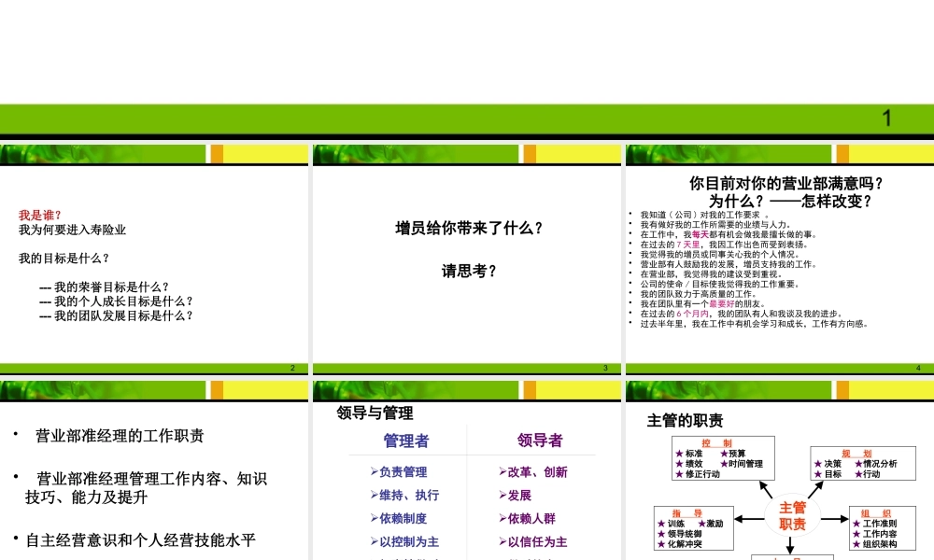
Task: Click slide number 4 in footer
Action: click(918, 368)
